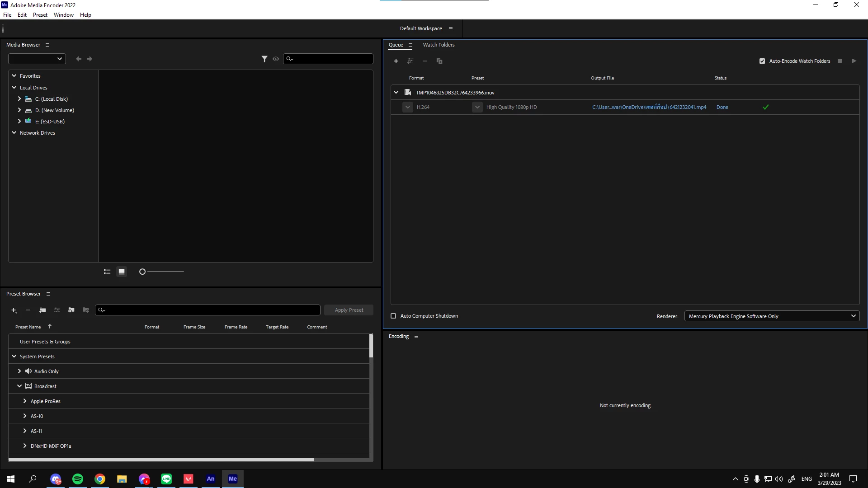Click the High Quality 1080p HD preset link
This screenshot has width=868, height=488.
(511, 107)
